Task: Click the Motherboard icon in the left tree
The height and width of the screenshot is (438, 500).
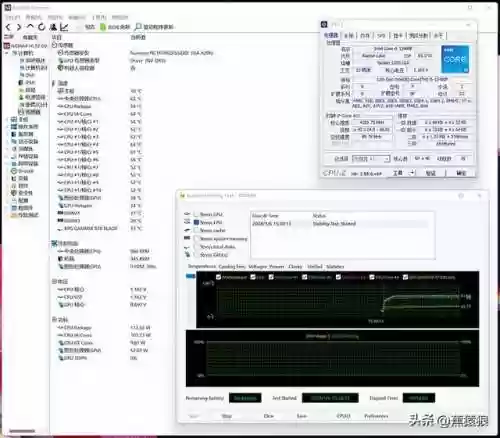Action: click(x=14, y=119)
